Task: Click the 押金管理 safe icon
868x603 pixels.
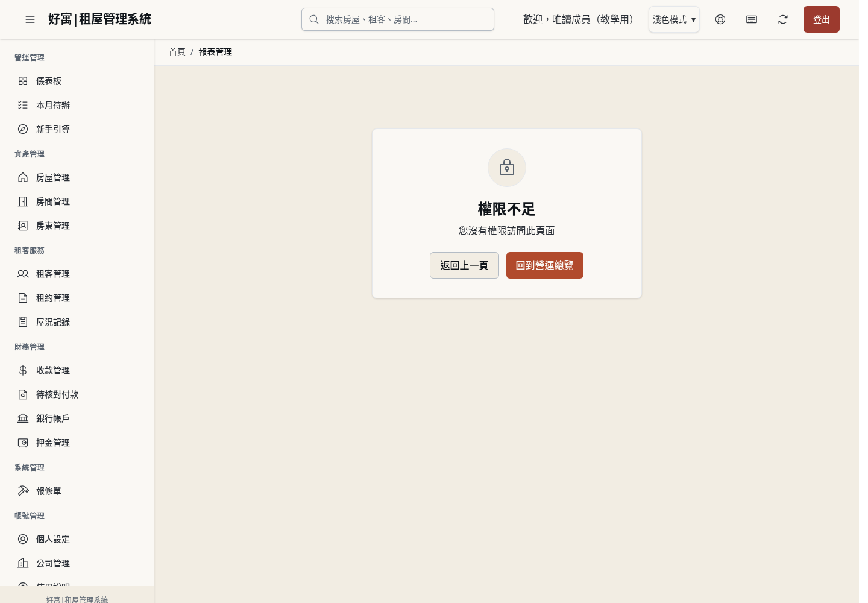Action: 23,443
